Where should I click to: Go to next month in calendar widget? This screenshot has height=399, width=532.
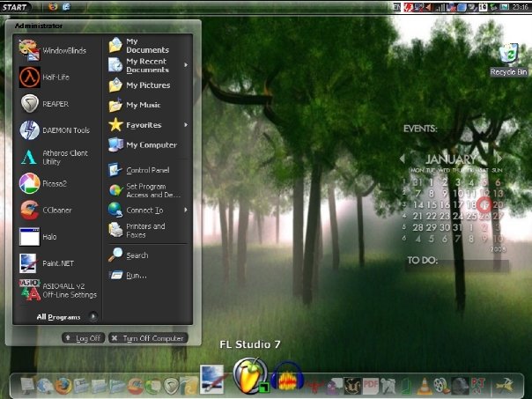point(499,159)
